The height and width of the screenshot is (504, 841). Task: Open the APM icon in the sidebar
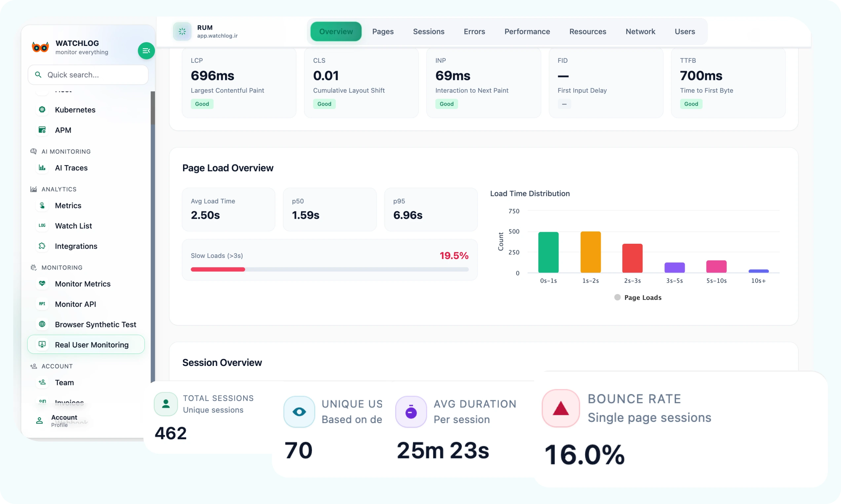point(42,130)
